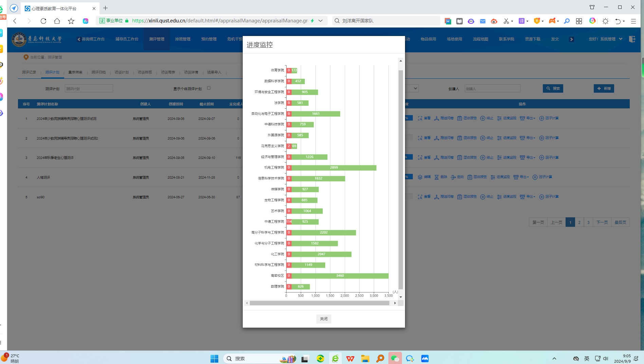
Task: Reload the page with the refresh icon
Action: point(43,21)
